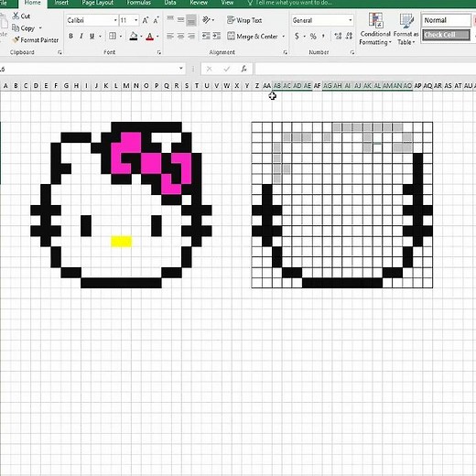Apply comma style number format

[323, 37]
